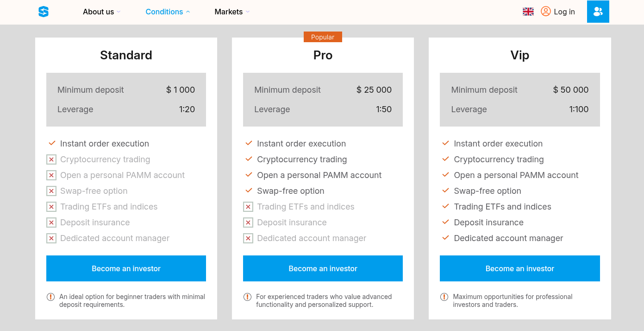Click the site logo icon
This screenshot has height=331, width=644.
point(44,12)
